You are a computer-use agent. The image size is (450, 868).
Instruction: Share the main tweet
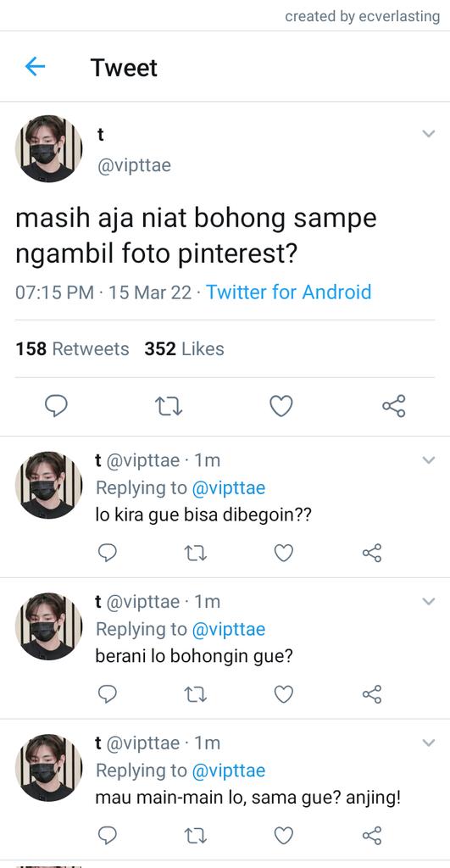394,406
